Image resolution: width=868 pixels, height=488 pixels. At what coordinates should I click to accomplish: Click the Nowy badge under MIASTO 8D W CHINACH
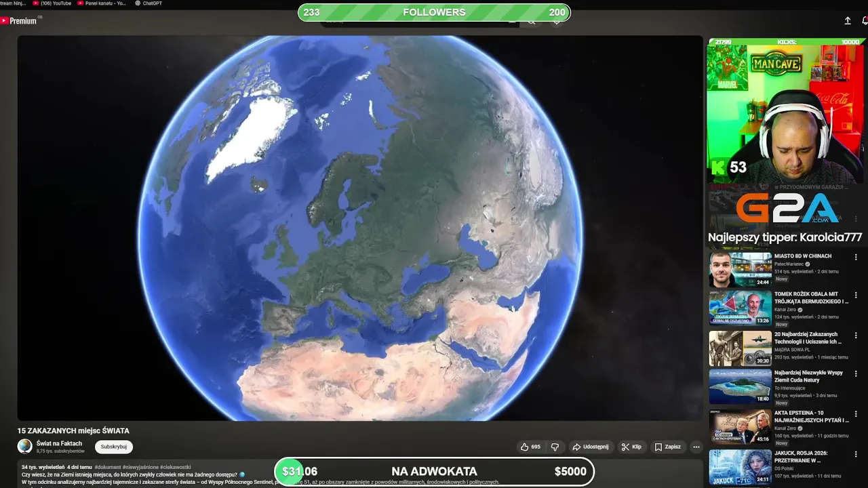(x=782, y=279)
